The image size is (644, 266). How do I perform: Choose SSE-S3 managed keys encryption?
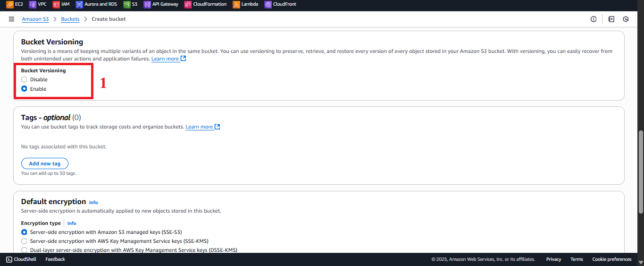click(24, 232)
